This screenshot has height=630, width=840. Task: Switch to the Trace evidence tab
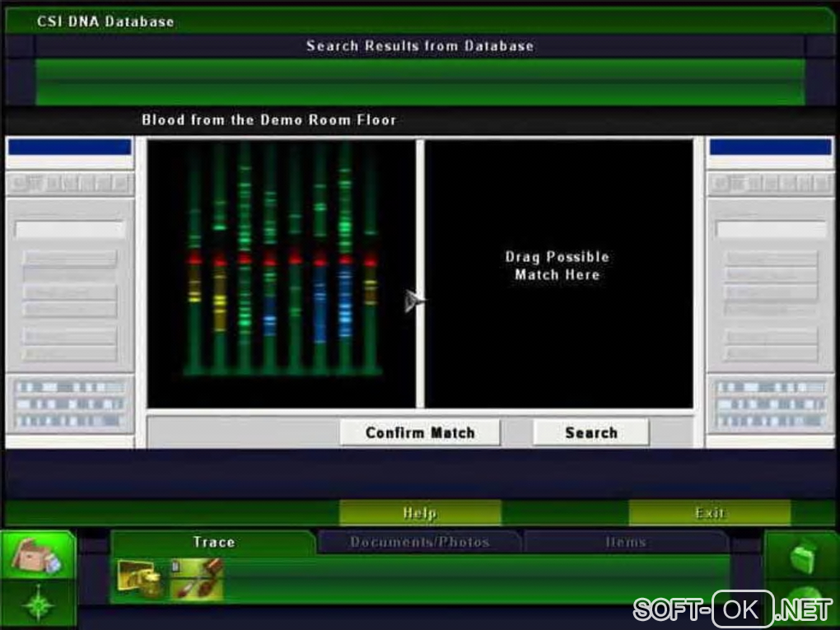pyautogui.click(x=213, y=542)
